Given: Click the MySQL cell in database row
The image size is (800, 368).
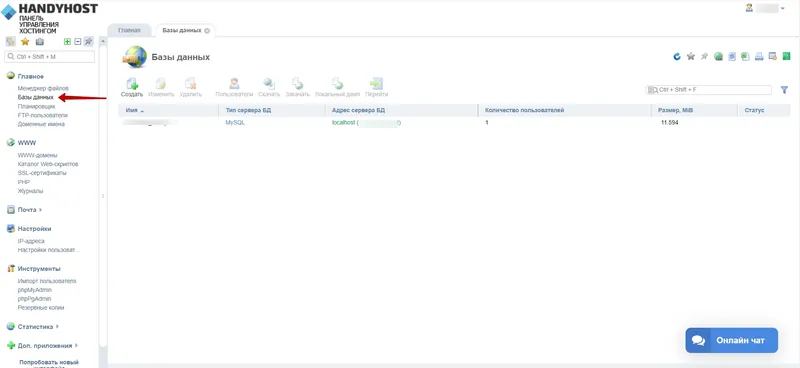Looking at the screenshot, I should (x=235, y=123).
